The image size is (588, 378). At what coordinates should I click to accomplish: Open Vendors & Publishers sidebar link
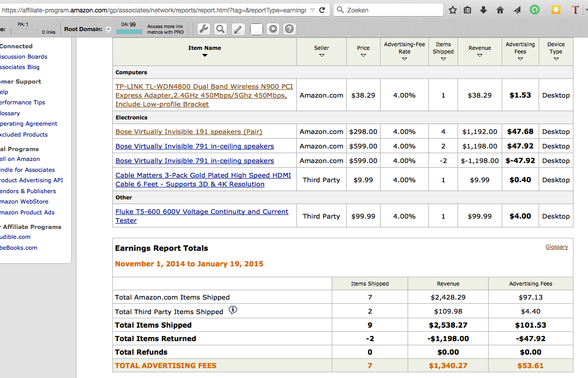28,191
